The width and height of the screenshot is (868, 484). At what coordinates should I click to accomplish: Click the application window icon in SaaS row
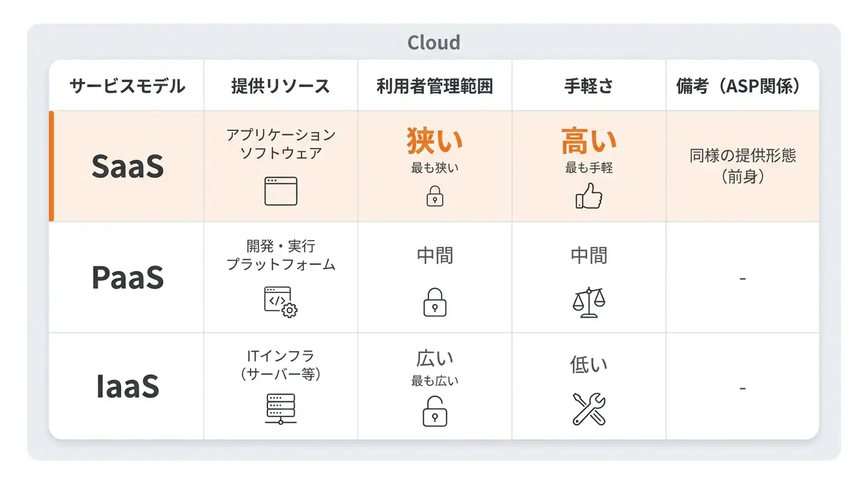pos(281,191)
